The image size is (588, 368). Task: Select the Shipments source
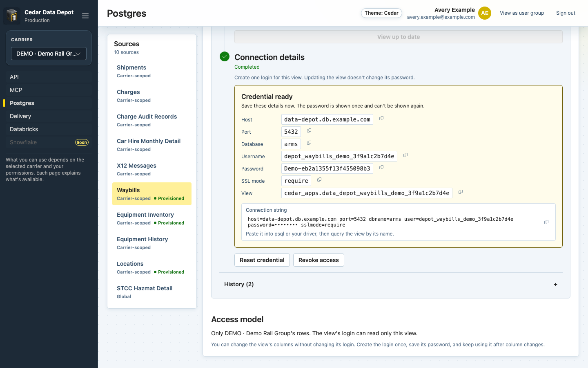coord(152,71)
